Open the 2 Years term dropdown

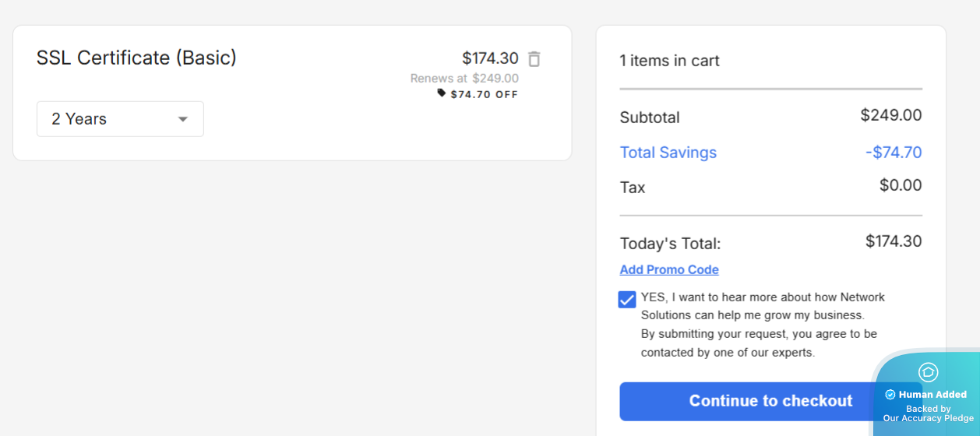click(x=120, y=119)
